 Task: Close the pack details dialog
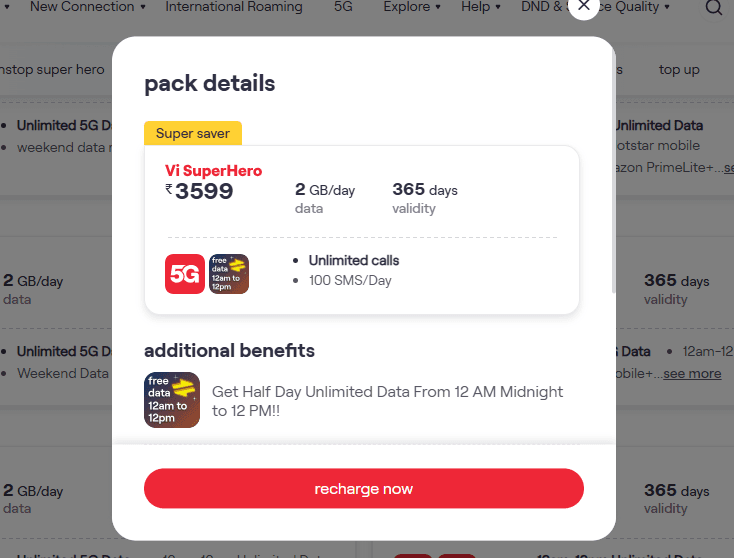tap(584, 6)
